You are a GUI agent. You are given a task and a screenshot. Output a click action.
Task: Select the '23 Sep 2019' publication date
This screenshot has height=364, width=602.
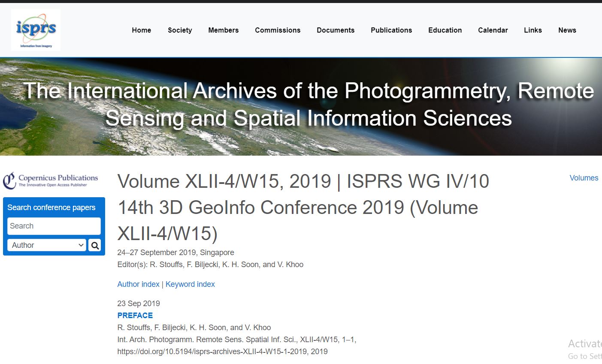[x=139, y=304]
